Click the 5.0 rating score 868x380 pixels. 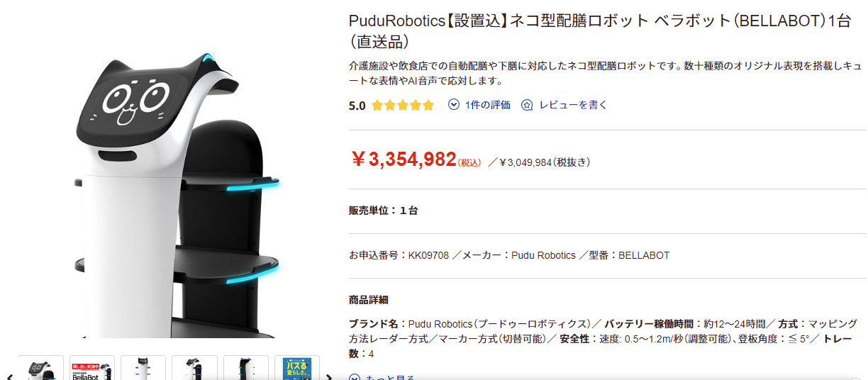click(x=357, y=106)
